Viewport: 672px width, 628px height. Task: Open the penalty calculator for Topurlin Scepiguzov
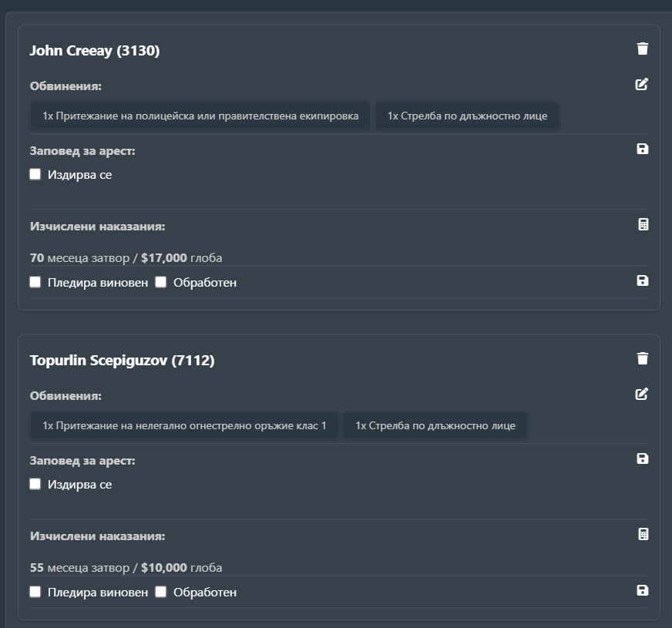click(x=643, y=534)
